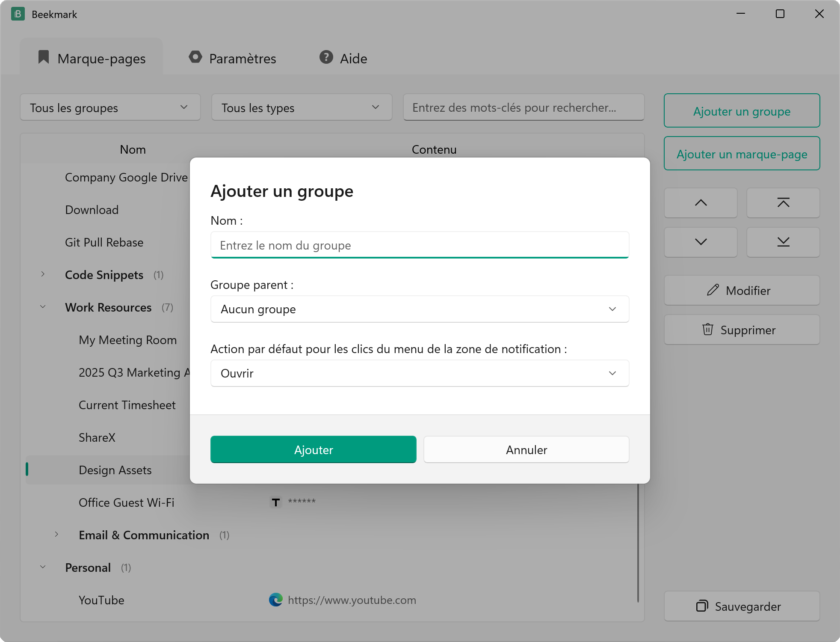Select the Design Assets bookmark
The width and height of the screenshot is (840, 642).
tap(115, 470)
